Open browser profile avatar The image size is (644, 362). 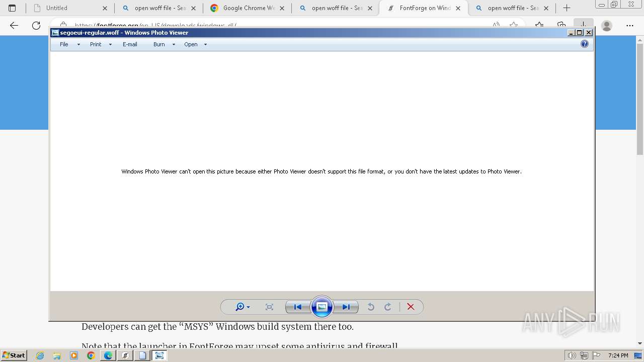tap(607, 25)
